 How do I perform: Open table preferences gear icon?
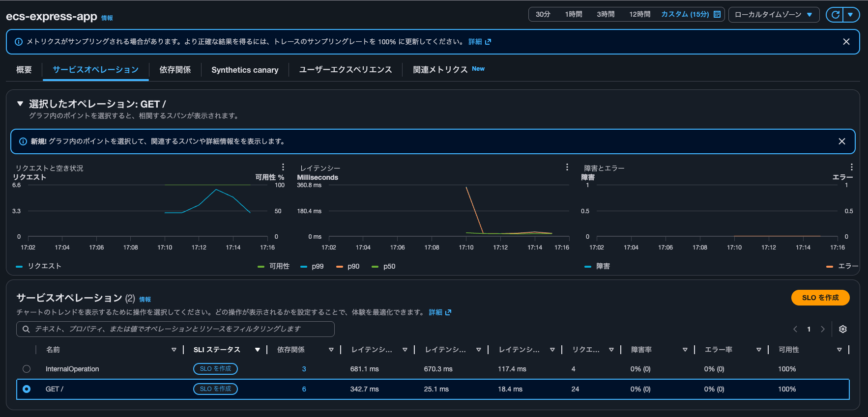tap(843, 329)
